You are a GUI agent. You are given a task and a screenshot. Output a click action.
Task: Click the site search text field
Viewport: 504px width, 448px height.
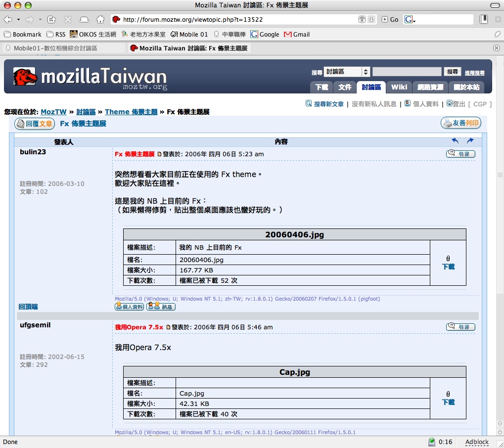click(406, 72)
